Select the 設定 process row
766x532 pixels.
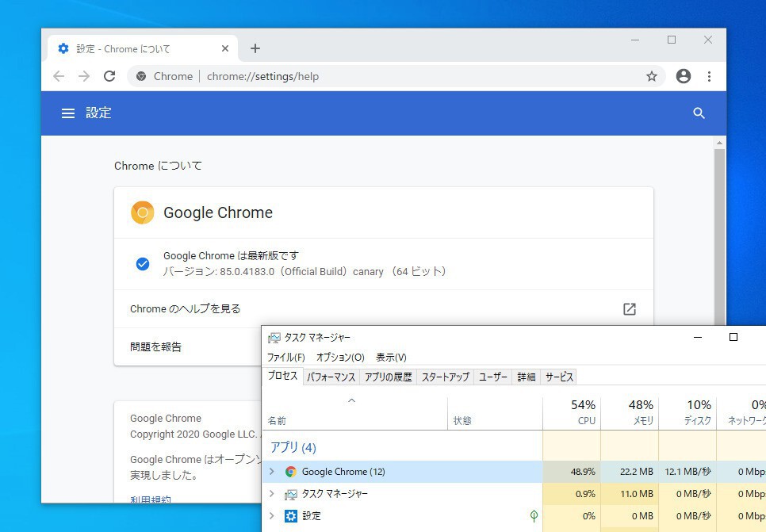[514, 515]
